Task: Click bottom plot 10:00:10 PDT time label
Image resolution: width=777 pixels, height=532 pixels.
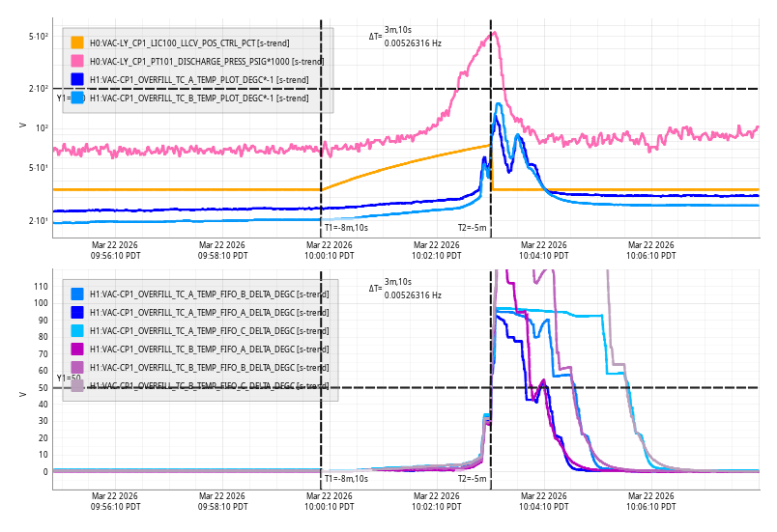Action: 330,507
